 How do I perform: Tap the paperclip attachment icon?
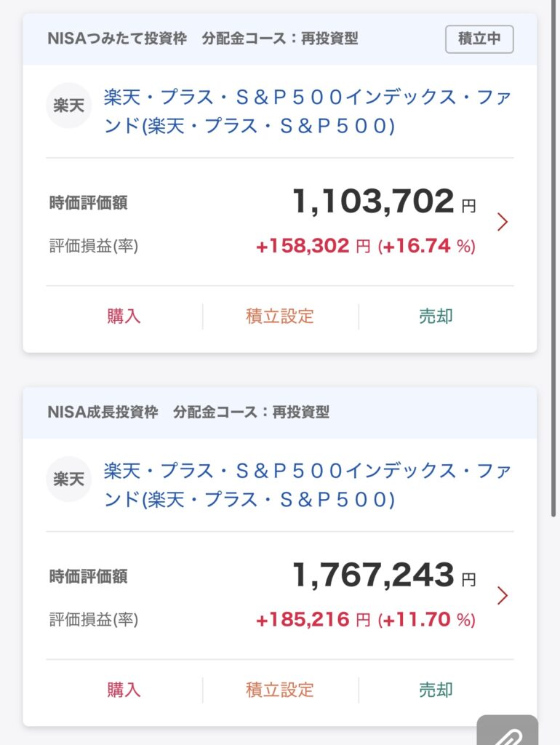[x=508, y=730]
